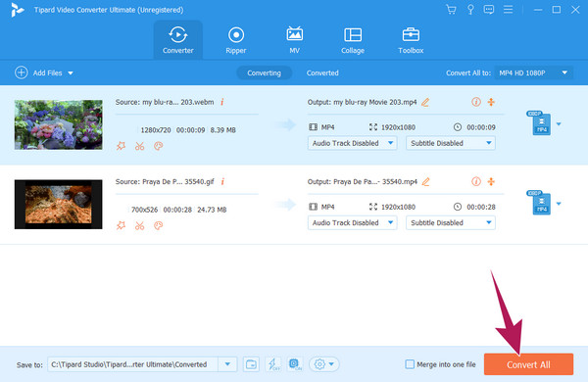This screenshot has height=382, width=588.
Task: Click MP4 format icon for Praya De
Action: (539, 203)
